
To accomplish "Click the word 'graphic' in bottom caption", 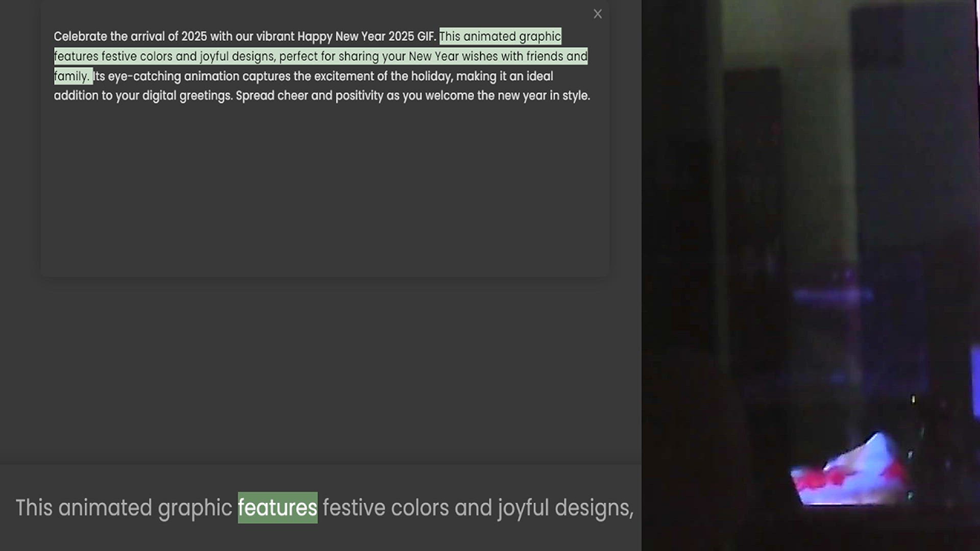I will [194, 508].
